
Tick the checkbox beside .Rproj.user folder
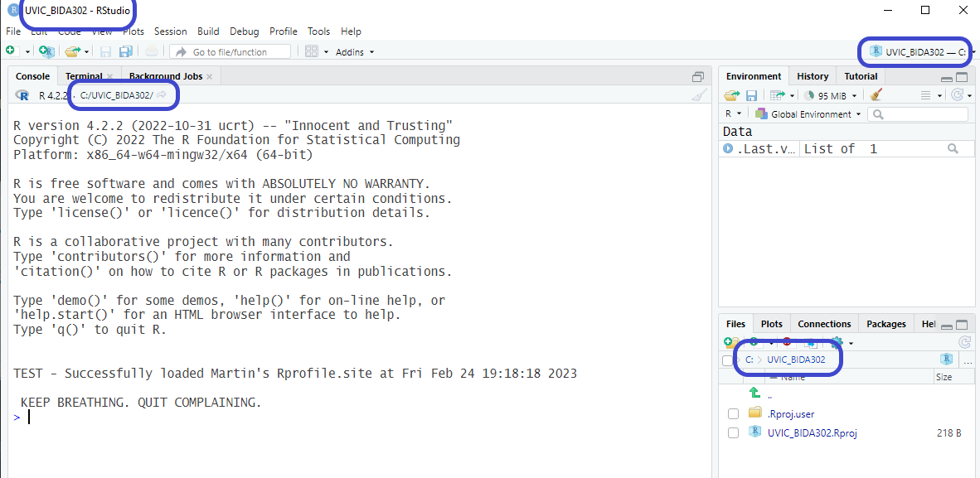tap(733, 414)
